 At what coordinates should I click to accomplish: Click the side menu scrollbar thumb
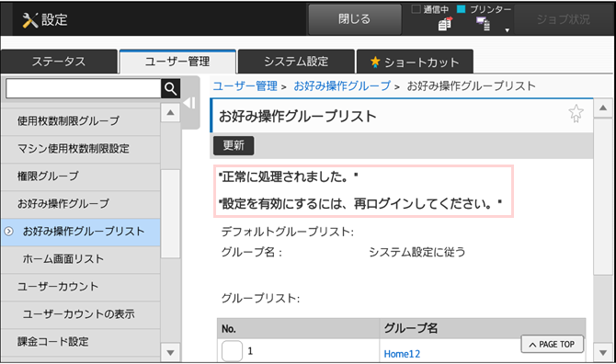point(170,213)
